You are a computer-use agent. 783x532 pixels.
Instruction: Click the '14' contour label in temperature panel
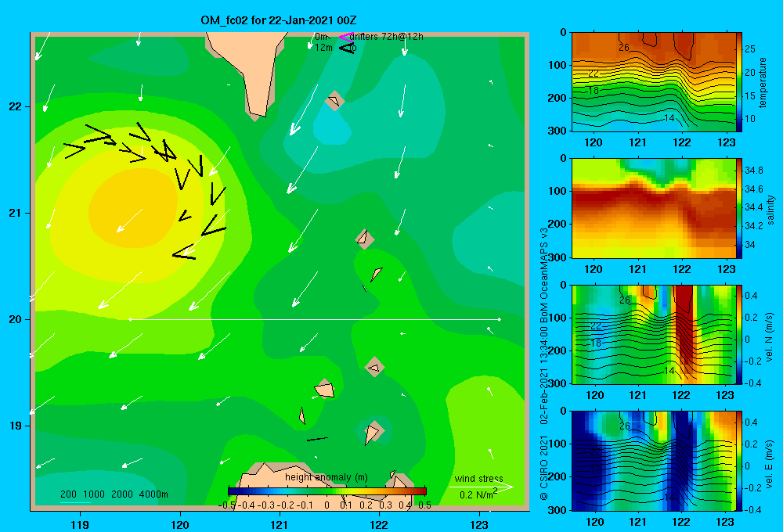[669, 118]
